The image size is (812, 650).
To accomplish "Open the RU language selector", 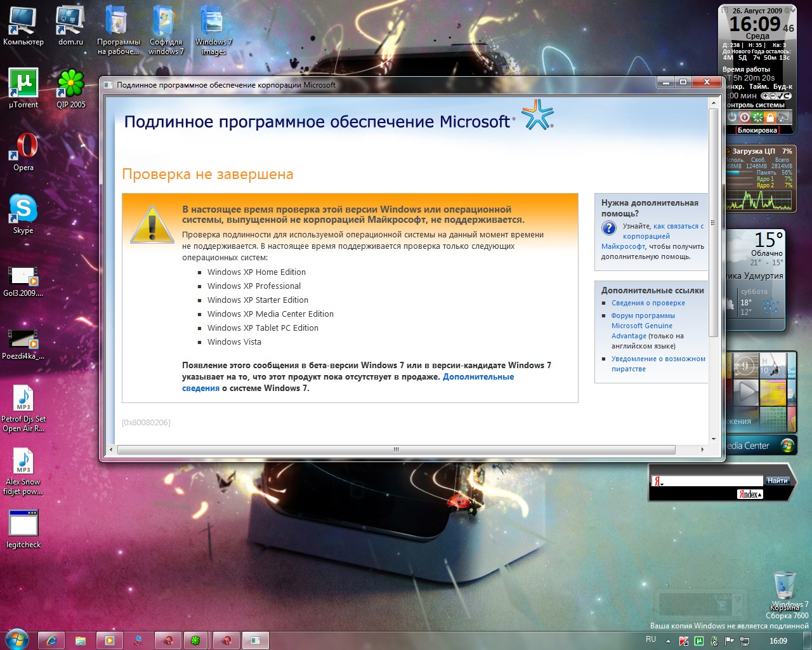I will pos(651,639).
